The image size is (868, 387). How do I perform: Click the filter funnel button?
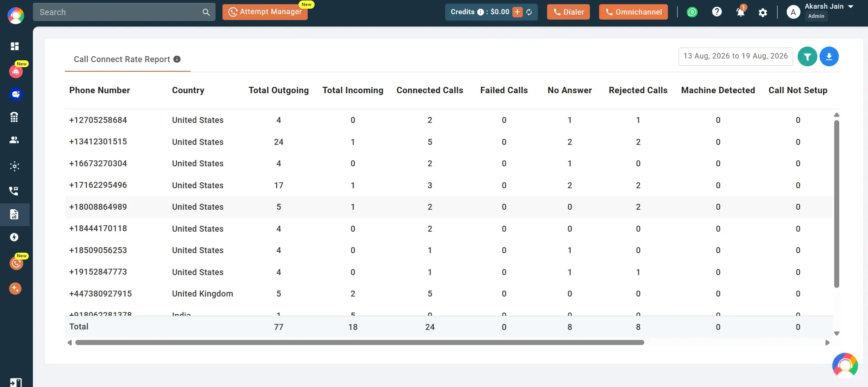click(807, 57)
